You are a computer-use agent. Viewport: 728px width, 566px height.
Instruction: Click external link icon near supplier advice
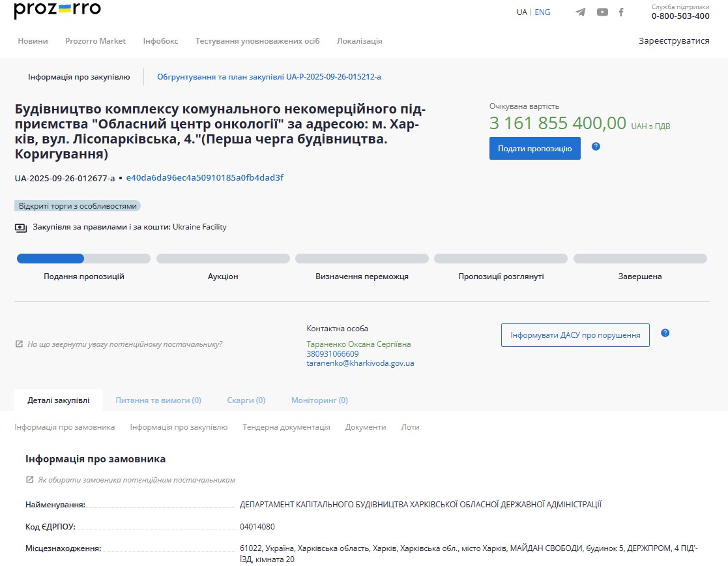(x=19, y=344)
